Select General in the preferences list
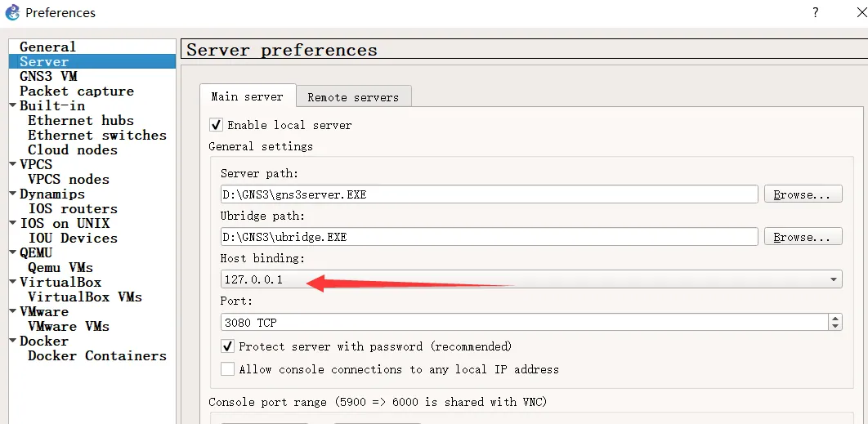 (x=47, y=47)
